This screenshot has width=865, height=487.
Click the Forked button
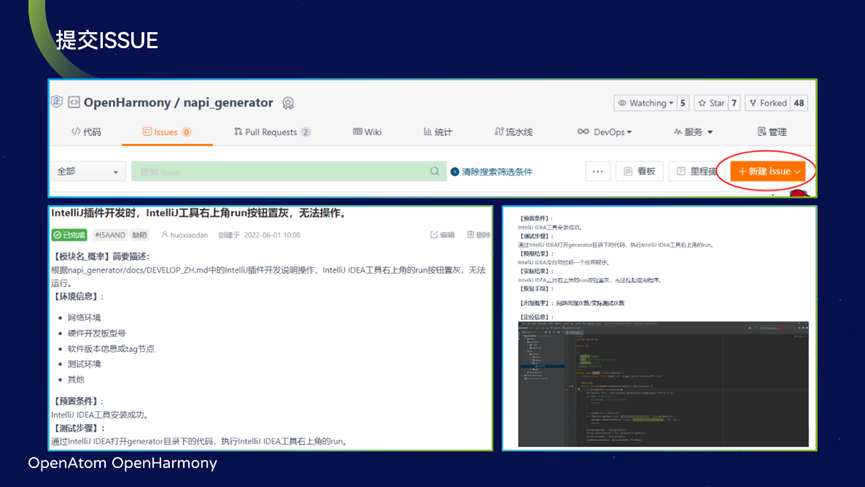768,103
